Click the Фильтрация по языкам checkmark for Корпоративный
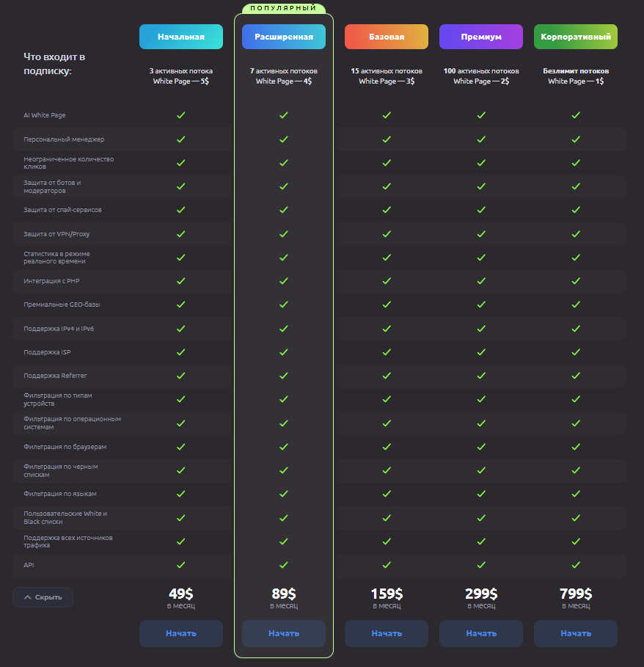Image resolution: width=644 pixels, height=667 pixels. (576, 493)
